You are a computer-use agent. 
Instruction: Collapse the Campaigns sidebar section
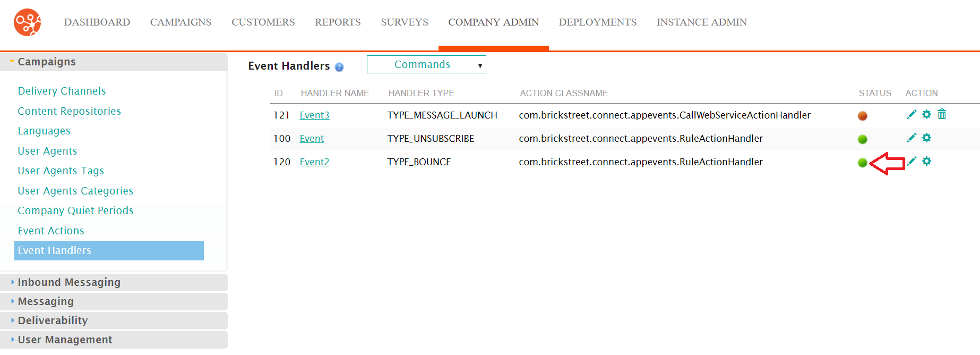coord(114,62)
